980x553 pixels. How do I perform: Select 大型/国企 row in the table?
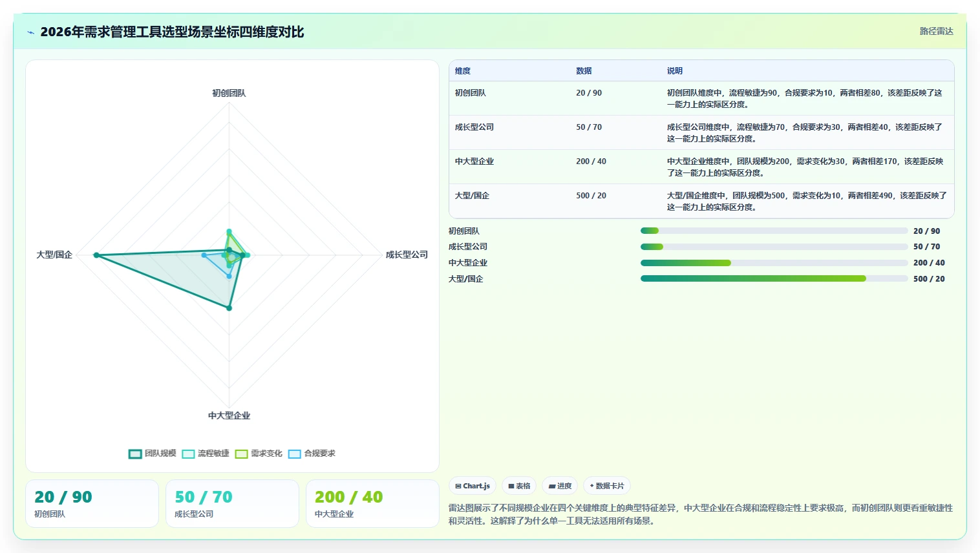click(701, 201)
